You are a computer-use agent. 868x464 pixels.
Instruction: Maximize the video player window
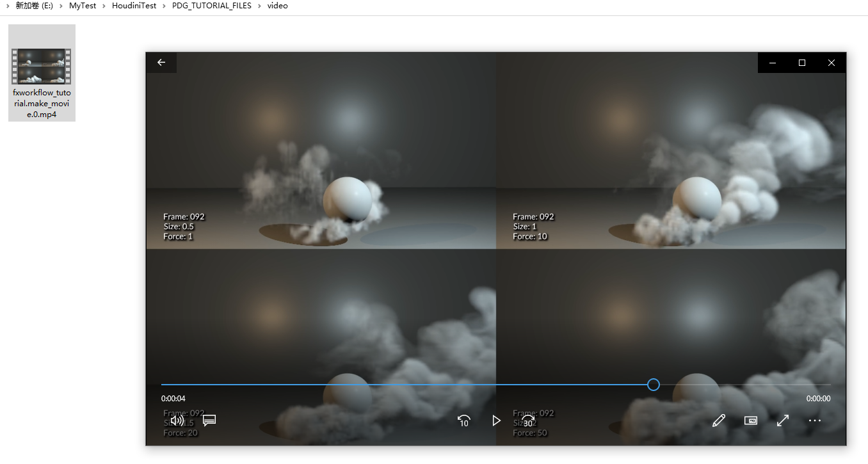pyautogui.click(x=802, y=63)
